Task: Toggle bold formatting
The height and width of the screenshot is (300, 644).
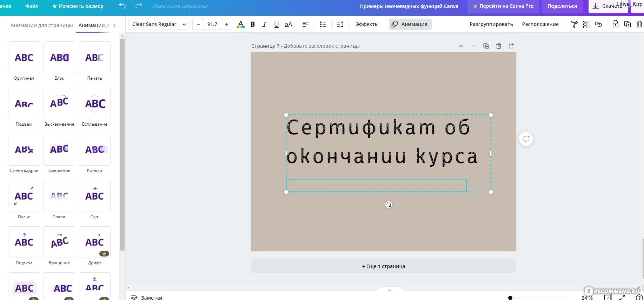Action: coord(253,24)
